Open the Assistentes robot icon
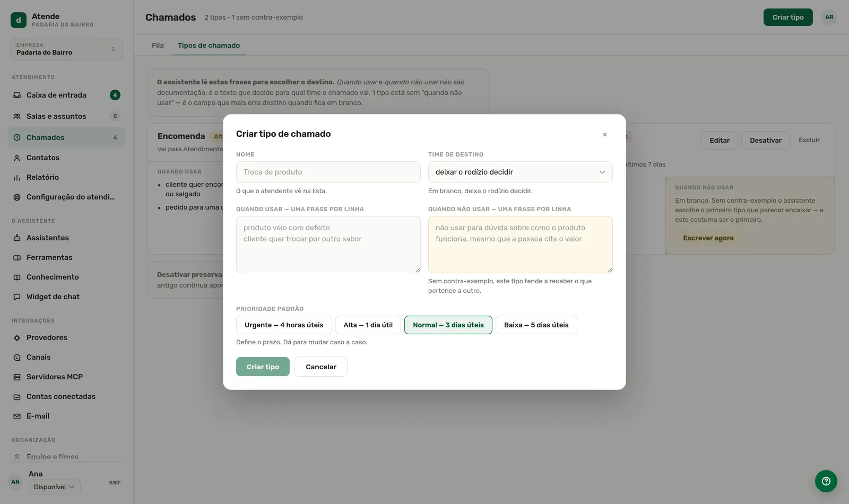 coord(17,238)
